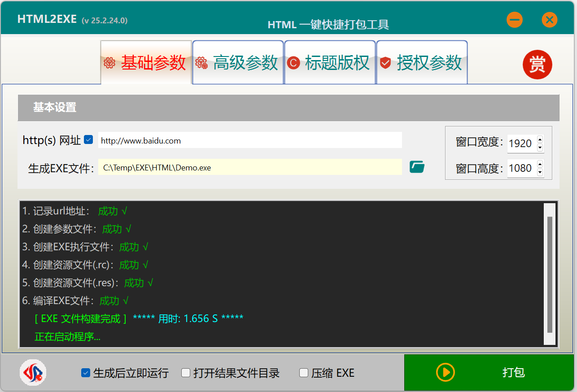The width and height of the screenshot is (577, 392).
Task: Enable 打开结果文件目录 checkbox
Action: point(186,373)
